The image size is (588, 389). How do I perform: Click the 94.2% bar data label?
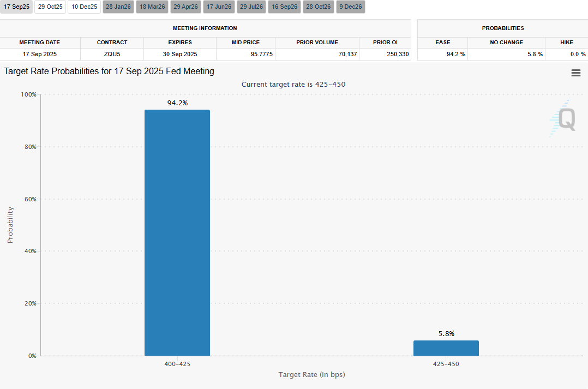(177, 103)
